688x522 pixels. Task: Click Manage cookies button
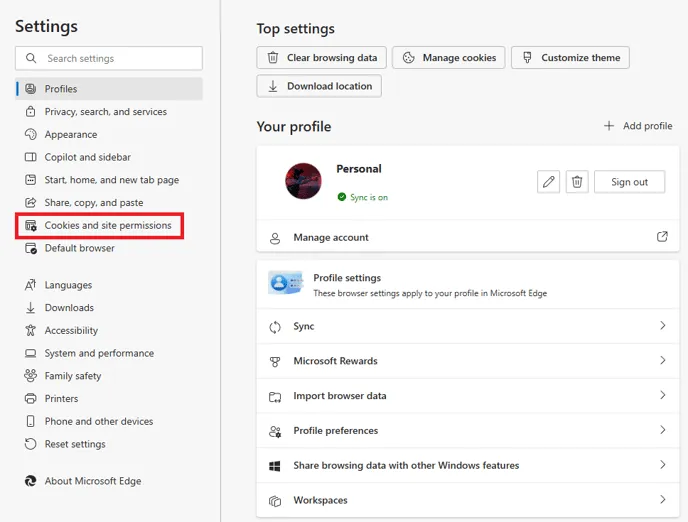[448, 57]
